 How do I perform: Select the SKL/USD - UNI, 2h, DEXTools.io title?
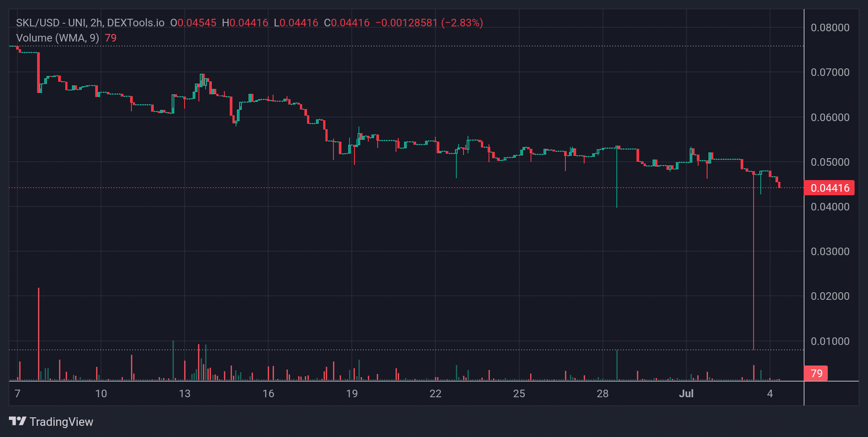(90, 23)
